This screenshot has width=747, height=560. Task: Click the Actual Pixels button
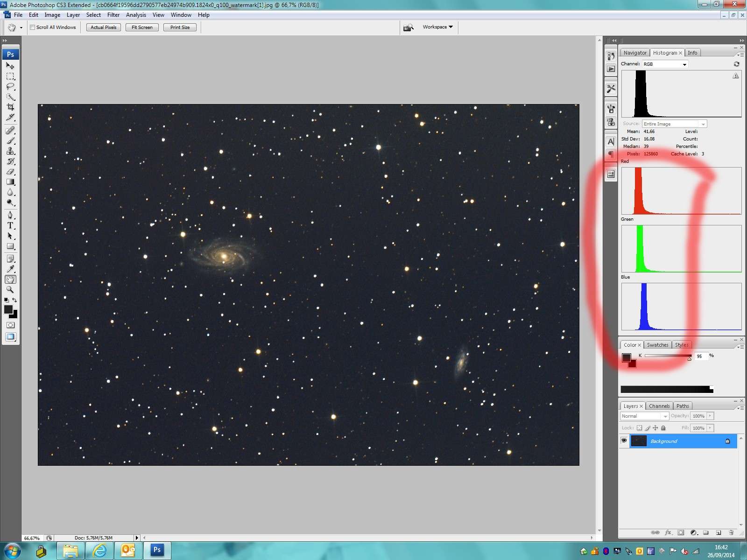coord(104,28)
